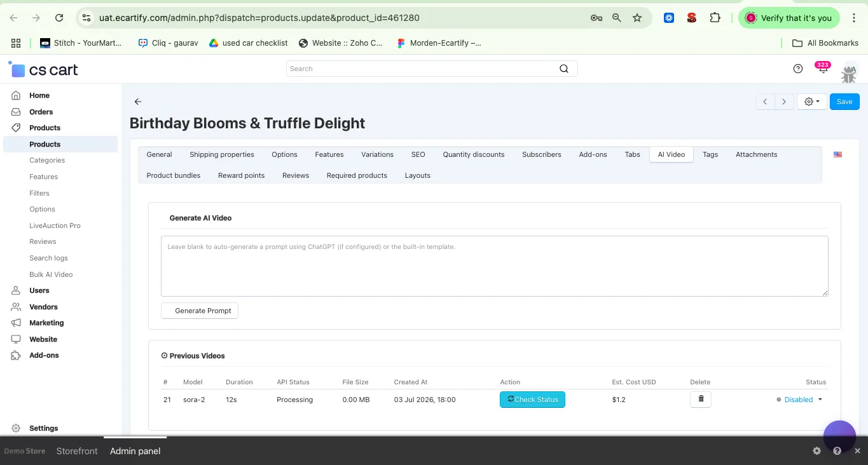Click the Check Status button

pos(532,400)
